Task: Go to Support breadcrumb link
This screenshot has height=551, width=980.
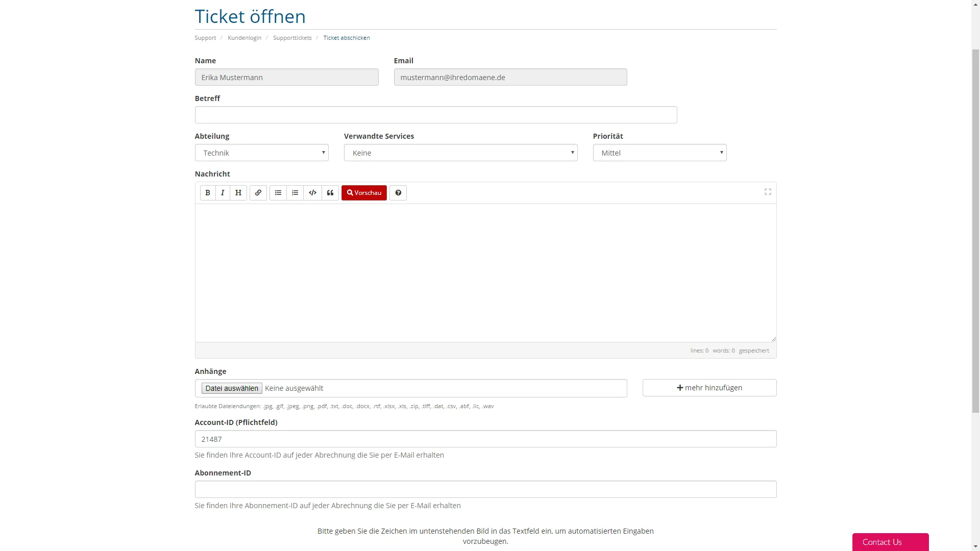Action: 205,38
